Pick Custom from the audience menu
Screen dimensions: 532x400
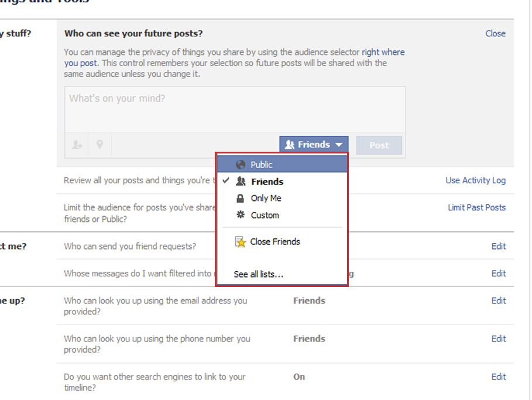(282, 216)
